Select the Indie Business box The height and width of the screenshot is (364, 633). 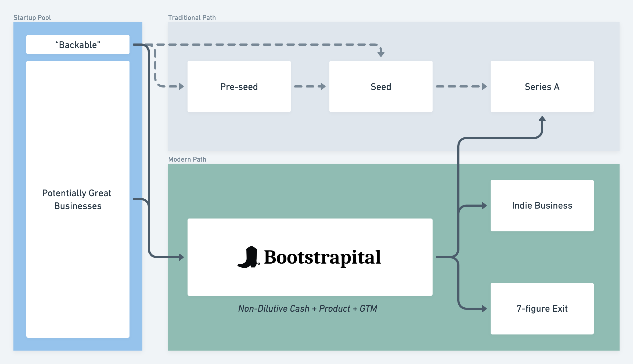pos(542,206)
